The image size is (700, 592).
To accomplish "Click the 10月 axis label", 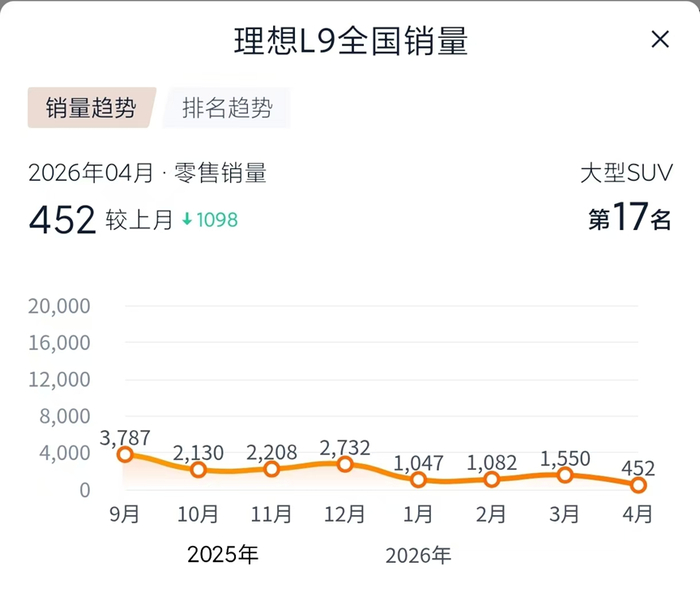I will click(x=198, y=514).
